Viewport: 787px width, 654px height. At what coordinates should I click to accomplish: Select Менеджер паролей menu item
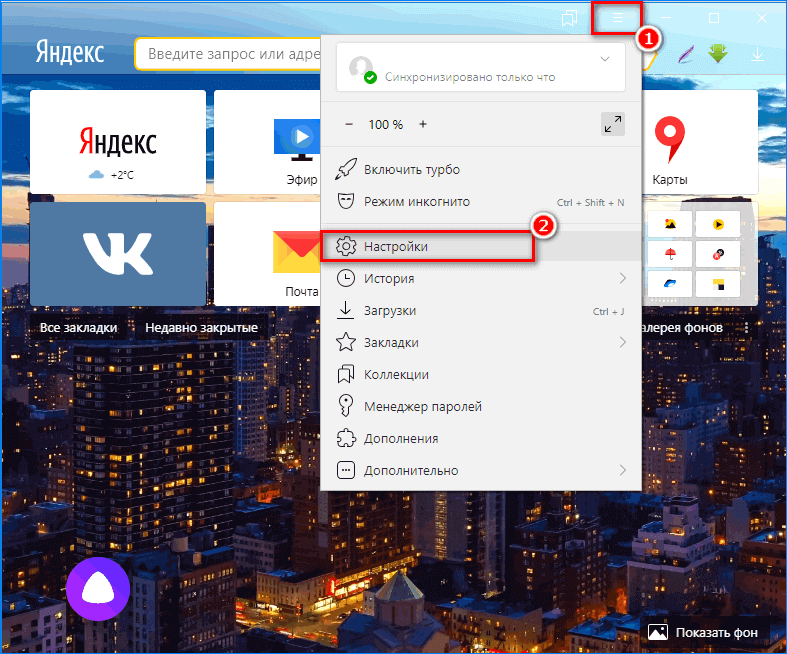[x=481, y=407]
